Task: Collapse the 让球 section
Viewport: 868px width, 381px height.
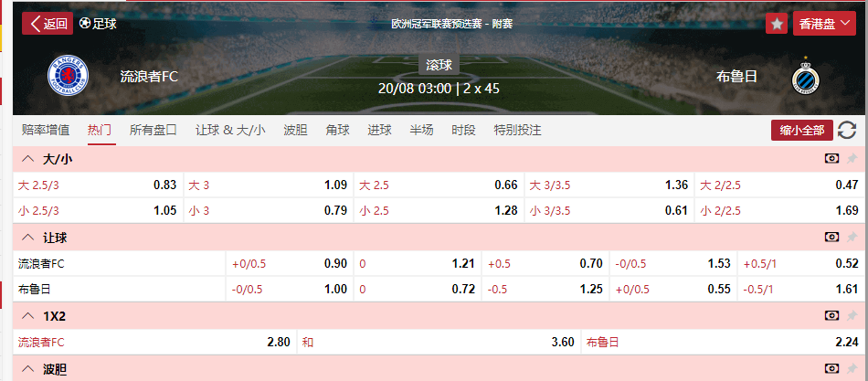Action: click(27, 238)
